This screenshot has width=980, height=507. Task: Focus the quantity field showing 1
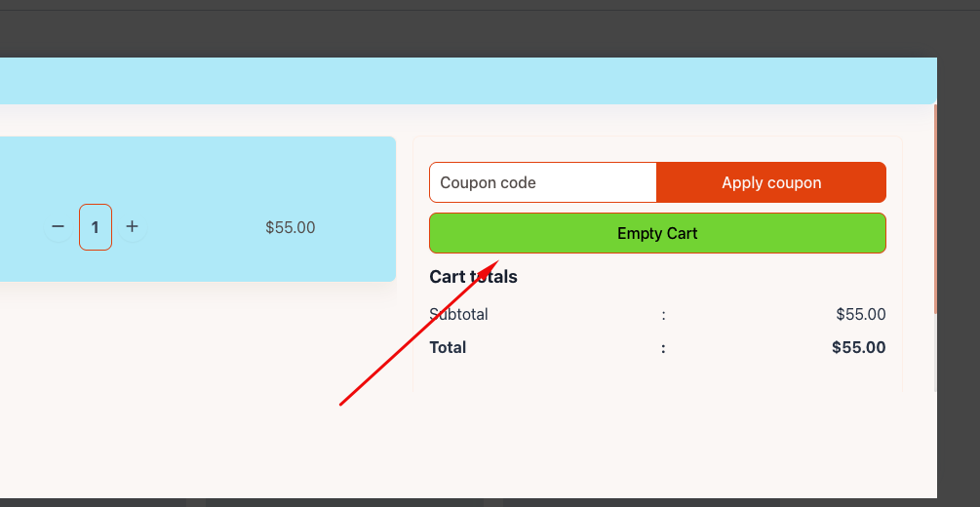[96, 227]
